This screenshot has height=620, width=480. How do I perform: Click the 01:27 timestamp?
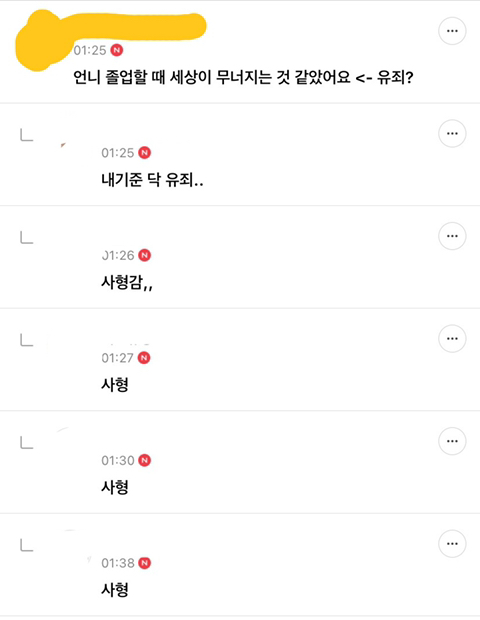[117, 358]
